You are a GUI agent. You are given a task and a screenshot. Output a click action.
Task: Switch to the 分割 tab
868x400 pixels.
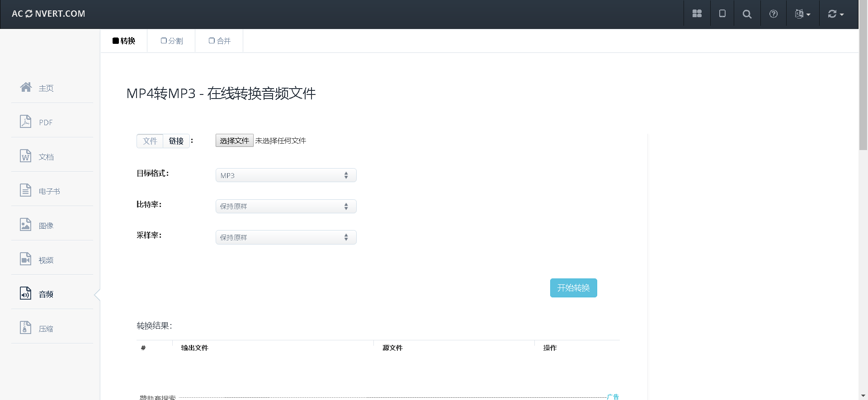(172, 41)
